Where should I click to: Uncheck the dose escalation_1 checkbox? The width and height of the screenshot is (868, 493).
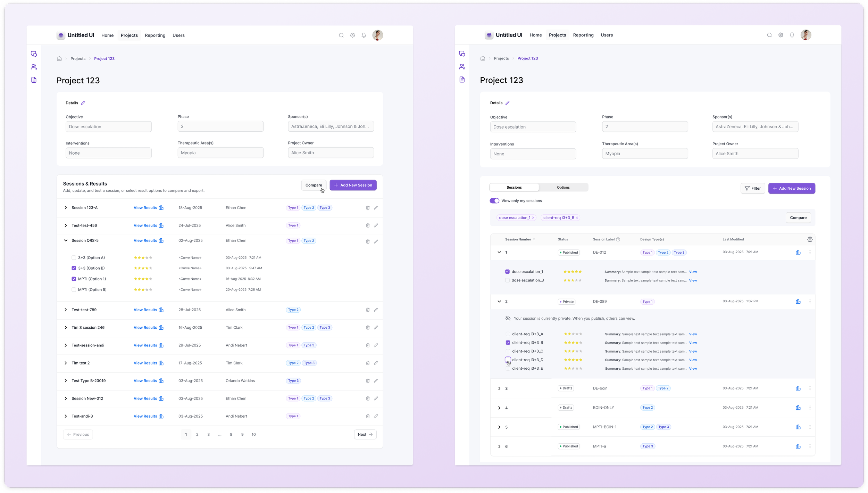507,272
